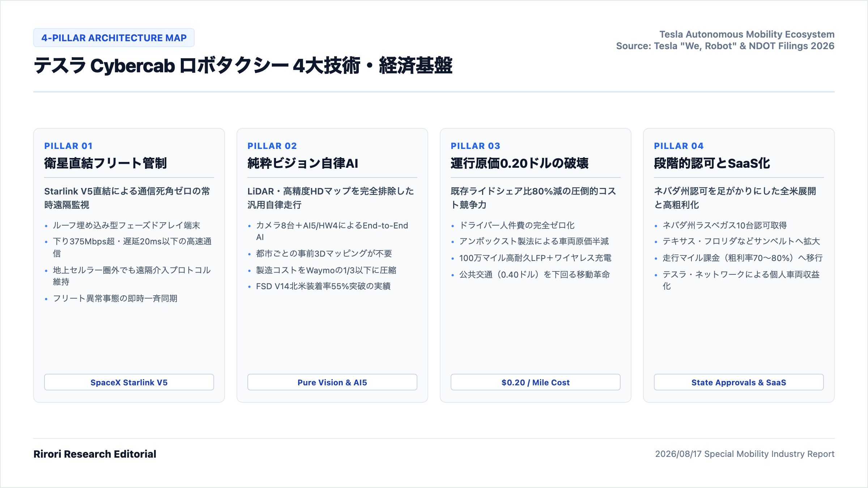Click the Tesla Autonomous Mobility Ecosystem header text
Viewport: 868px width, 488px height.
[747, 34]
